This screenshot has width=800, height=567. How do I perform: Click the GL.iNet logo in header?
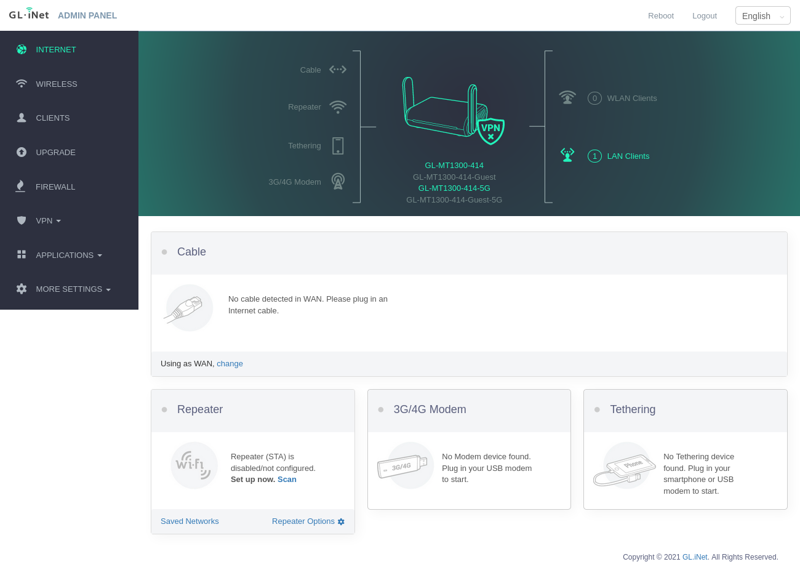coord(29,14)
